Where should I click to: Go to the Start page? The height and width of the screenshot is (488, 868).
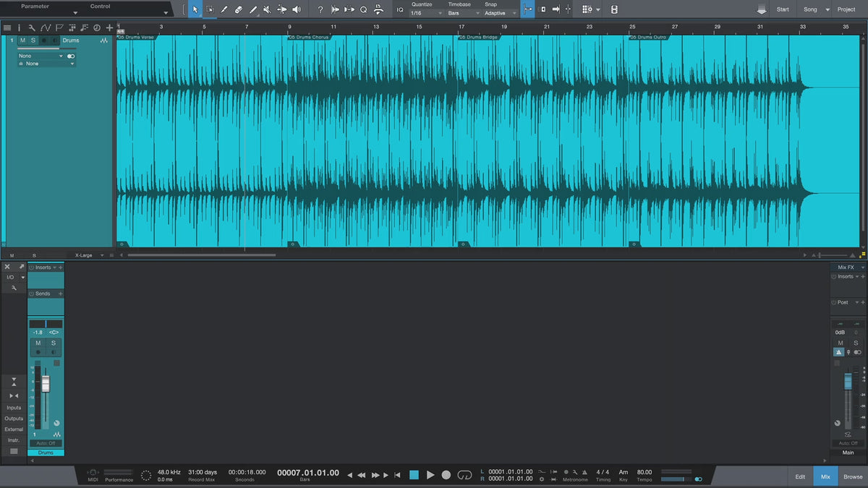click(783, 9)
